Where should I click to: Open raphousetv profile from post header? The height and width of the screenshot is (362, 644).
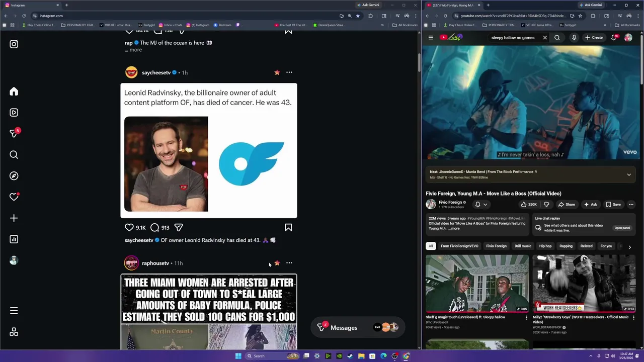(155, 263)
